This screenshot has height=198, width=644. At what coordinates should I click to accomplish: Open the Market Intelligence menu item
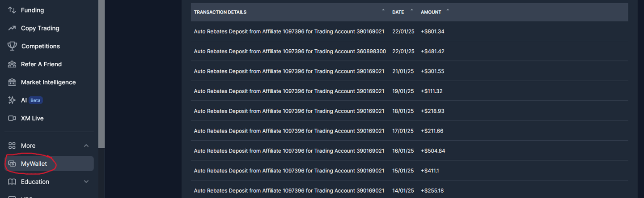49,82
